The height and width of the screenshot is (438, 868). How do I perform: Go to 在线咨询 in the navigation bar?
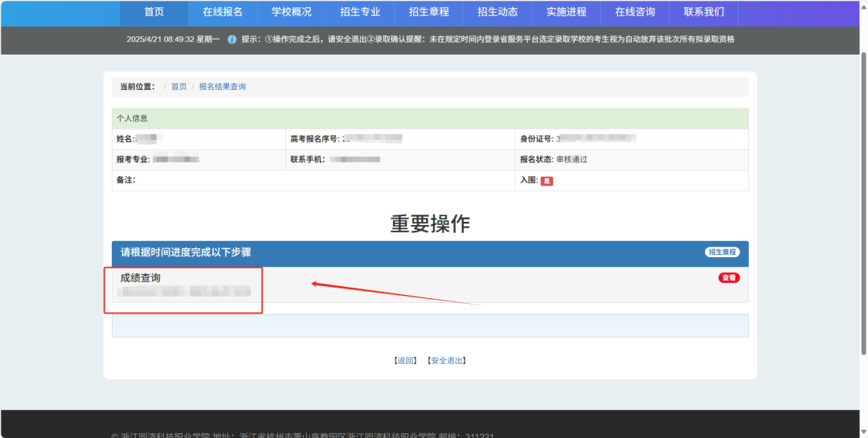pyautogui.click(x=635, y=12)
